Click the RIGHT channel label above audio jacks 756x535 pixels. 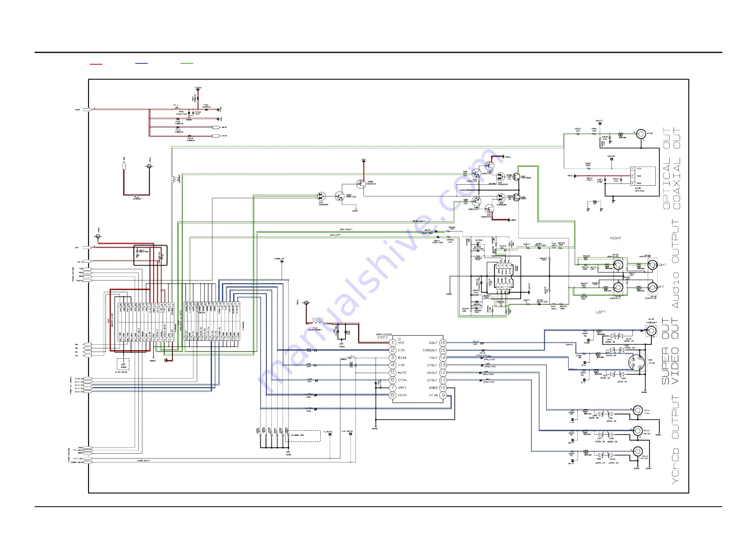(x=615, y=238)
